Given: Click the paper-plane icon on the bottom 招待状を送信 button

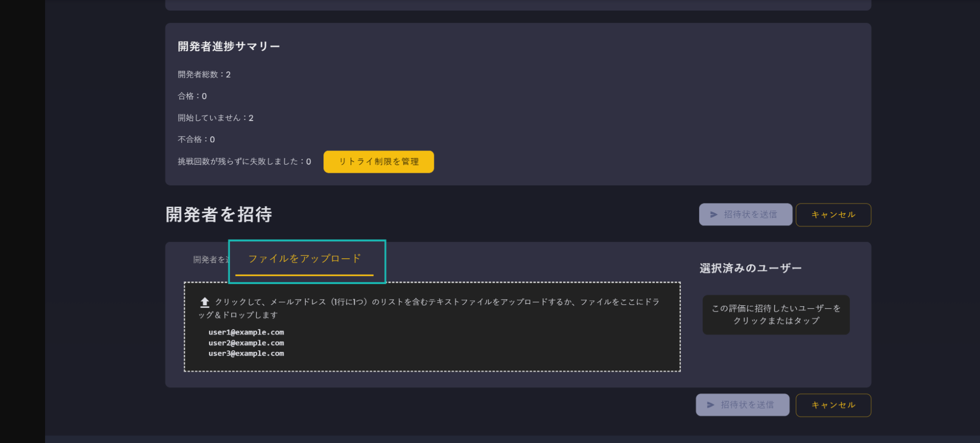Looking at the screenshot, I should tap(711, 405).
